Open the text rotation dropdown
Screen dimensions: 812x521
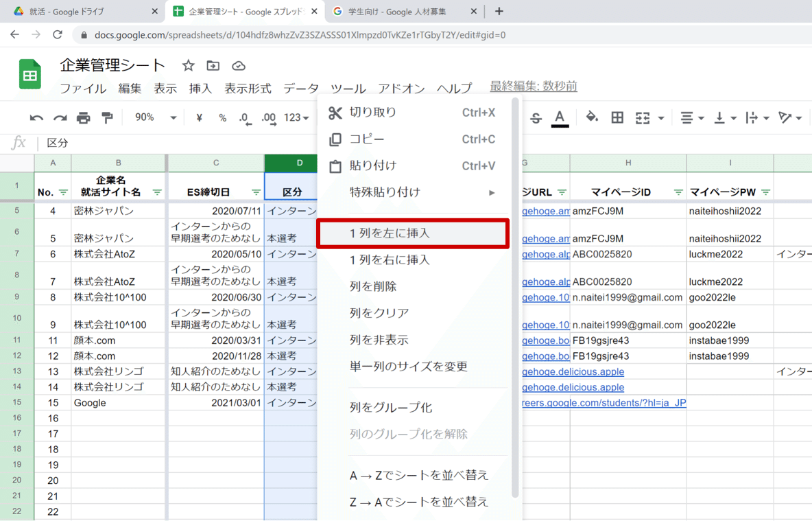[x=790, y=118]
